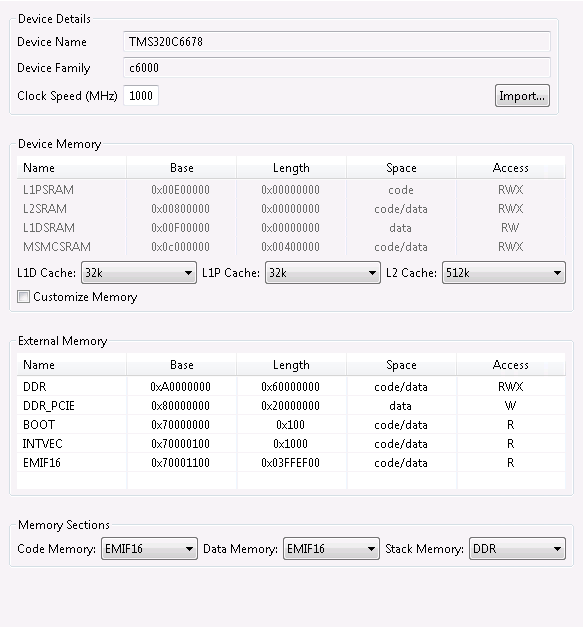Click the MSMCSRAM row name
Screen dimensions: 583x627
(57, 247)
